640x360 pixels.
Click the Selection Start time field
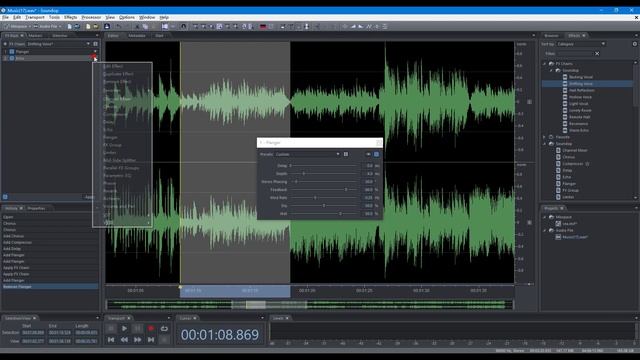(33, 333)
